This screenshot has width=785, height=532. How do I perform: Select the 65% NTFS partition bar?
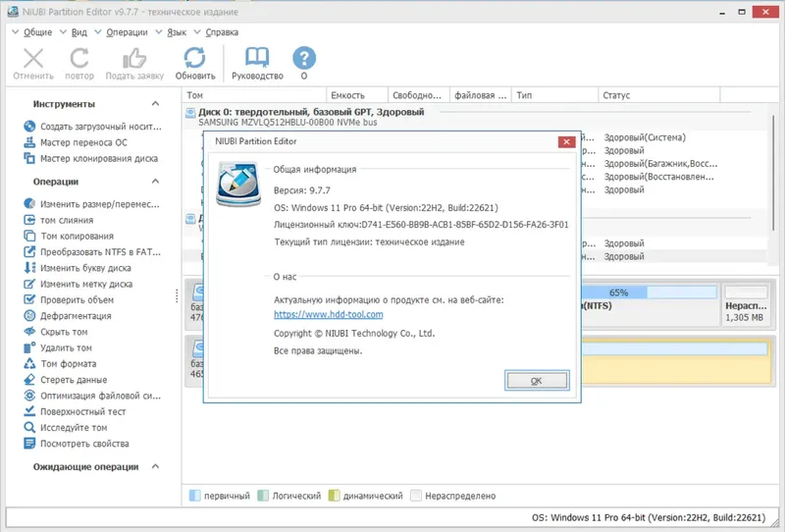[649, 293]
